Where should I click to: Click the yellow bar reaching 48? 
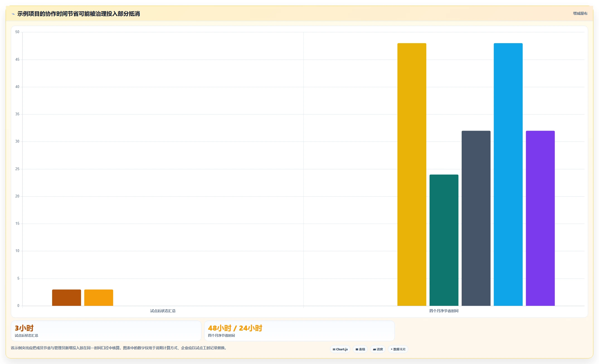pos(412,174)
